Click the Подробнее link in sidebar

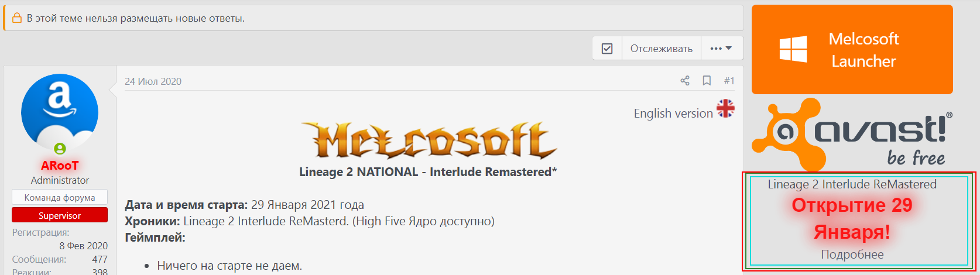[x=852, y=255]
